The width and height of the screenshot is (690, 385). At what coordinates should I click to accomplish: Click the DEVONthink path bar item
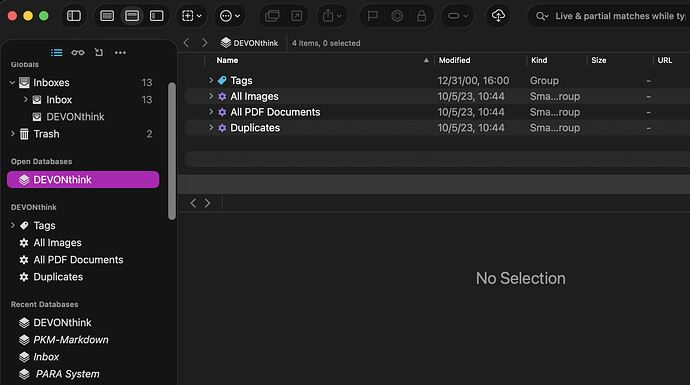click(250, 43)
